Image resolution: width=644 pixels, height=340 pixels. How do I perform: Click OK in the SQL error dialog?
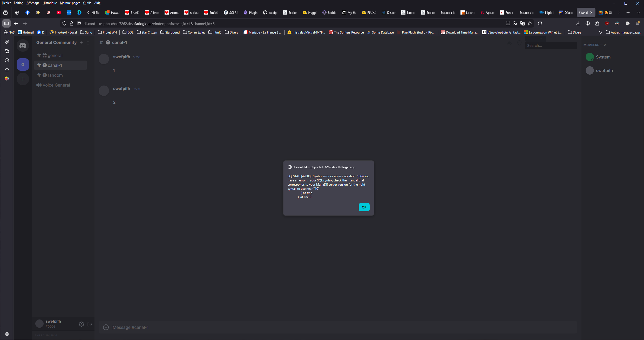[x=364, y=207]
